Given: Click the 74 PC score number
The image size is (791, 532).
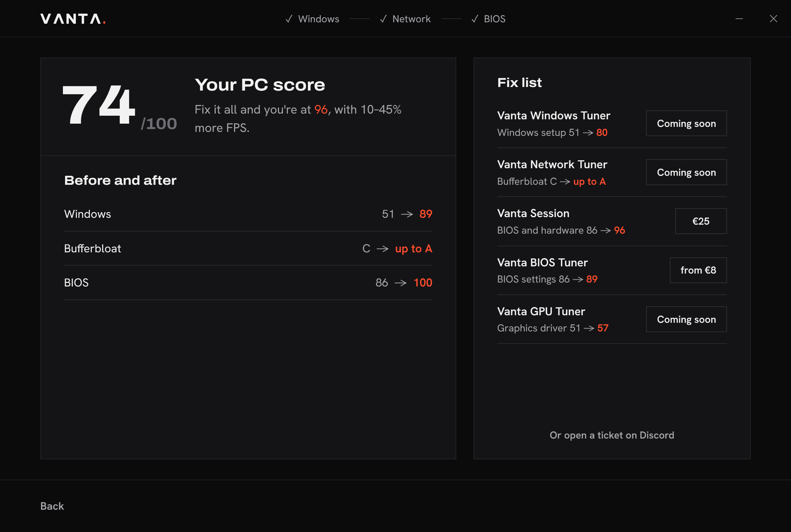Looking at the screenshot, I should point(99,105).
